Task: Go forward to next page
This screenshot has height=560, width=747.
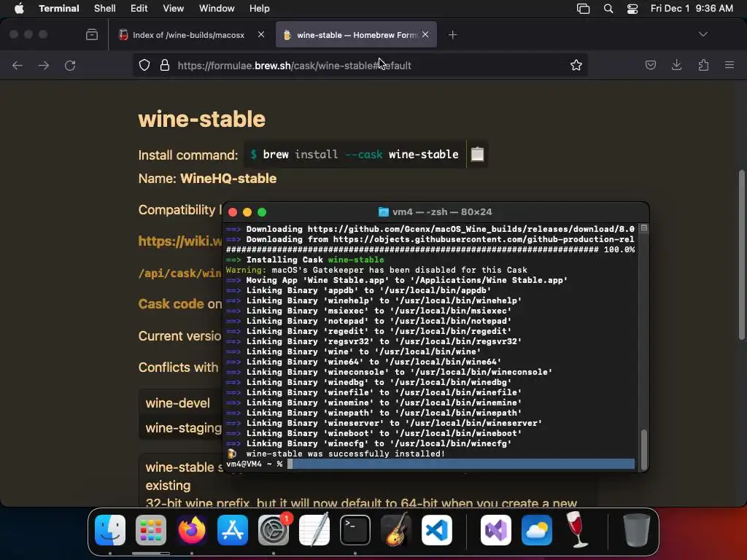Action: (x=44, y=65)
